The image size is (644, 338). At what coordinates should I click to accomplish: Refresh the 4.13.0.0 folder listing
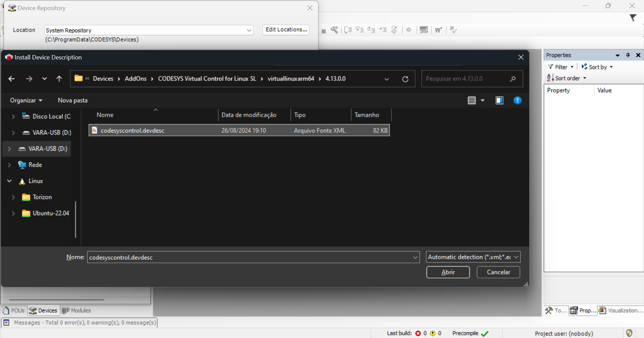pos(405,79)
